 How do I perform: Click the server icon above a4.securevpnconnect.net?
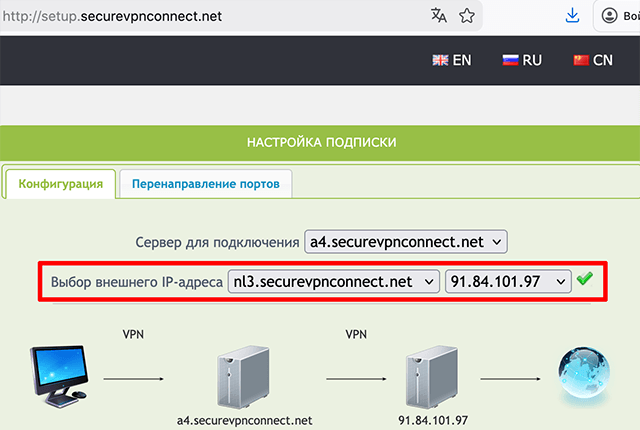243,377
